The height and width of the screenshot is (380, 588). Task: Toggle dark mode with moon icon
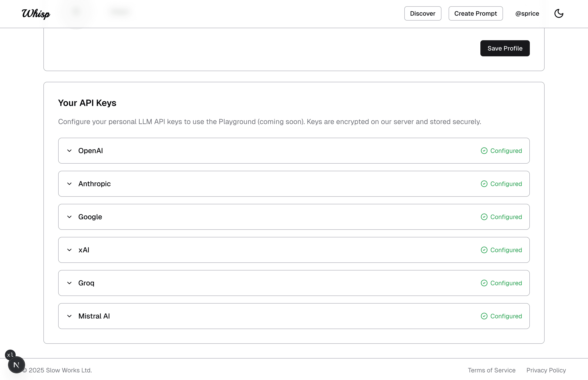[x=559, y=14]
